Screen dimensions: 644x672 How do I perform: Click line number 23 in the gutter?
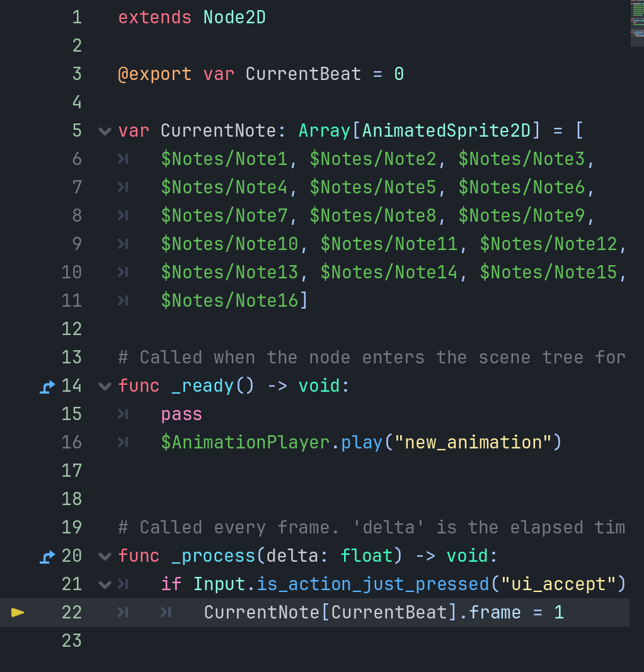pos(72,641)
